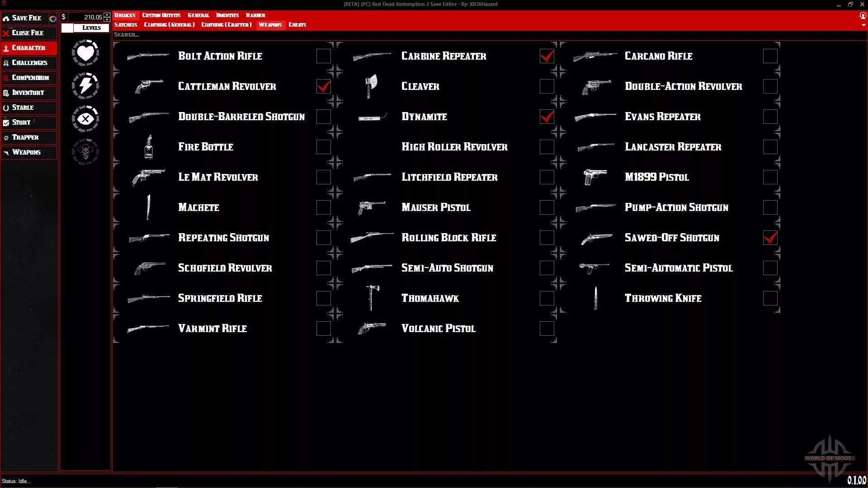The image size is (868, 488).
Task: Open the Trapper section in sidebar
Action: (29, 137)
